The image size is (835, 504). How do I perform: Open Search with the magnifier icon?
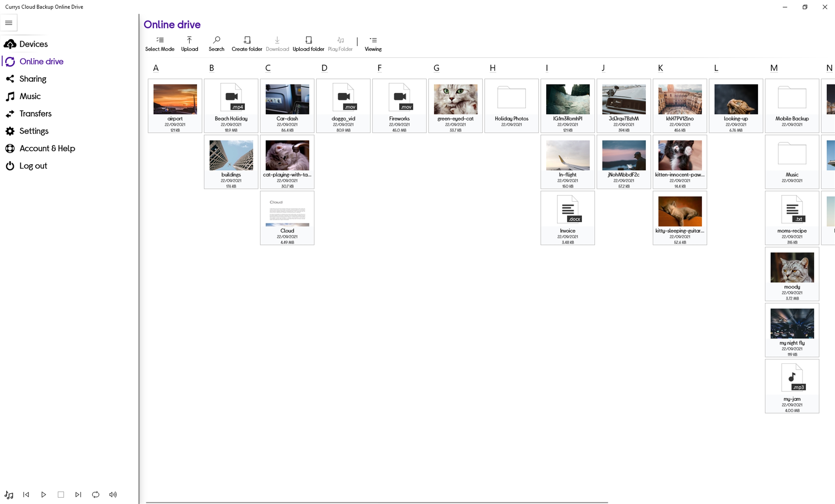[x=217, y=40]
